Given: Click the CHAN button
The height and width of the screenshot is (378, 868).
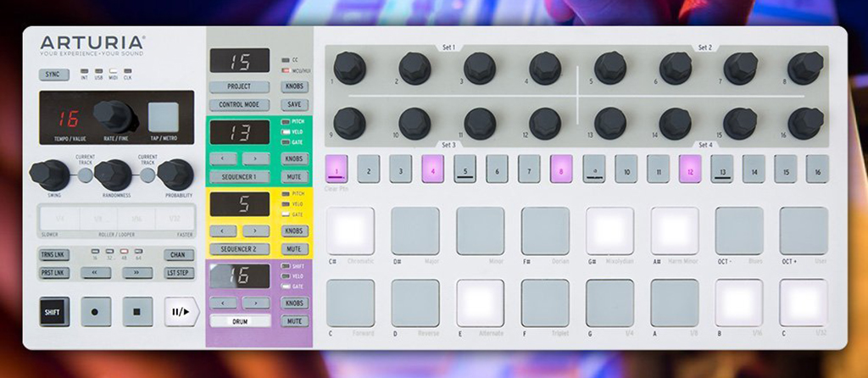Looking at the screenshot, I should (x=179, y=255).
